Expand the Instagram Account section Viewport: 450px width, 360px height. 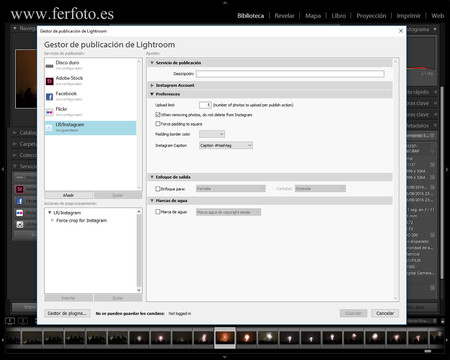click(152, 85)
